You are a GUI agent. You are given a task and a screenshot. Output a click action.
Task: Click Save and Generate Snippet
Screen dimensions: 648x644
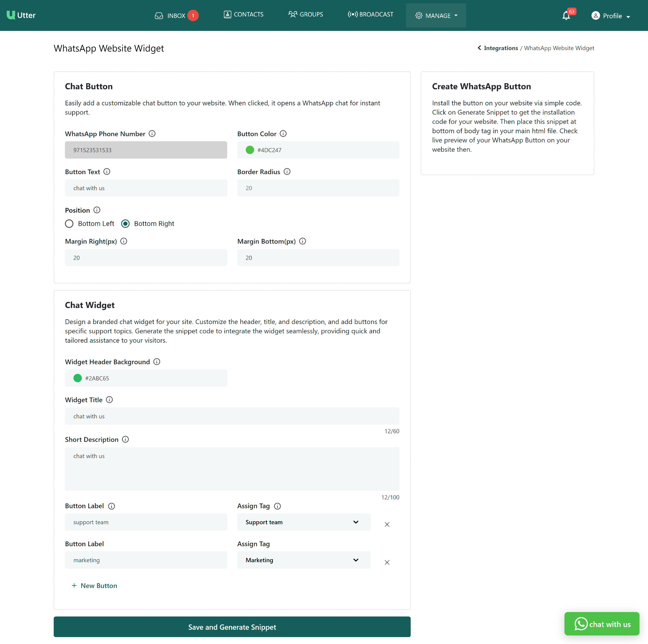tap(232, 627)
